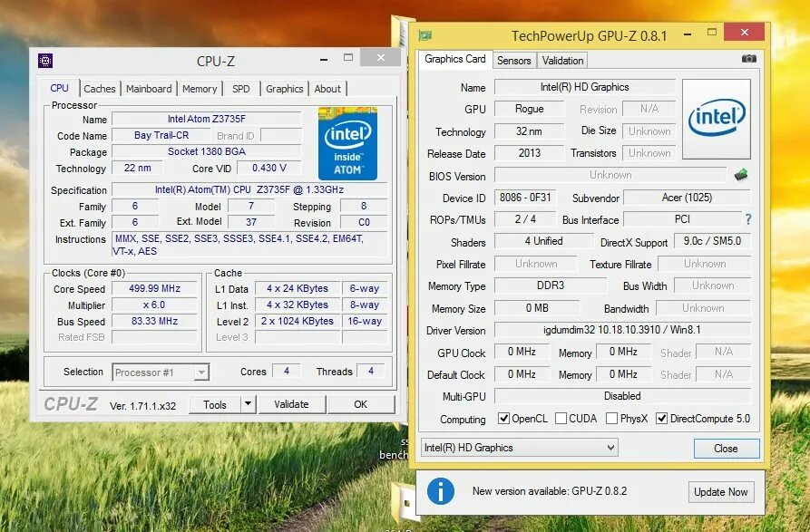Click the CPU-Z application icon in title bar
Image resolution: width=810 pixels, height=532 pixels.
pos(45,61)
